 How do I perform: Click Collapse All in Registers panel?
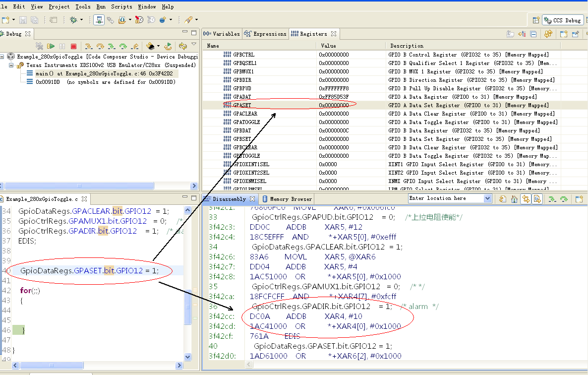coord(533,34)
